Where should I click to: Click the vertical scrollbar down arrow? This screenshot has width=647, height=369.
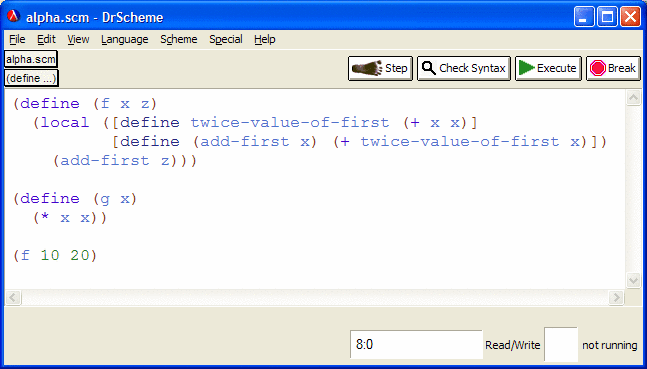633,280
